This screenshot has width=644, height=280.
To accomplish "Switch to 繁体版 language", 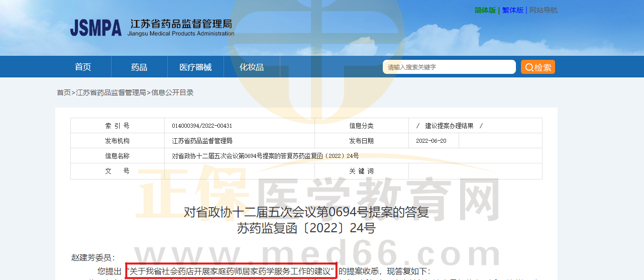I will point(512,10).
